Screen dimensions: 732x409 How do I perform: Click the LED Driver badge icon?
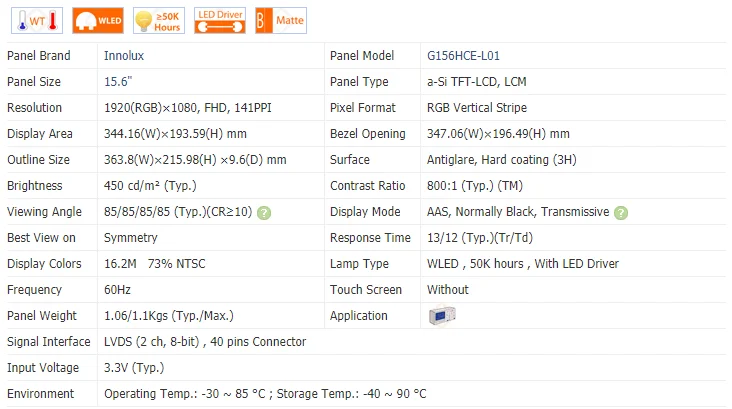(x=220, y=21)
